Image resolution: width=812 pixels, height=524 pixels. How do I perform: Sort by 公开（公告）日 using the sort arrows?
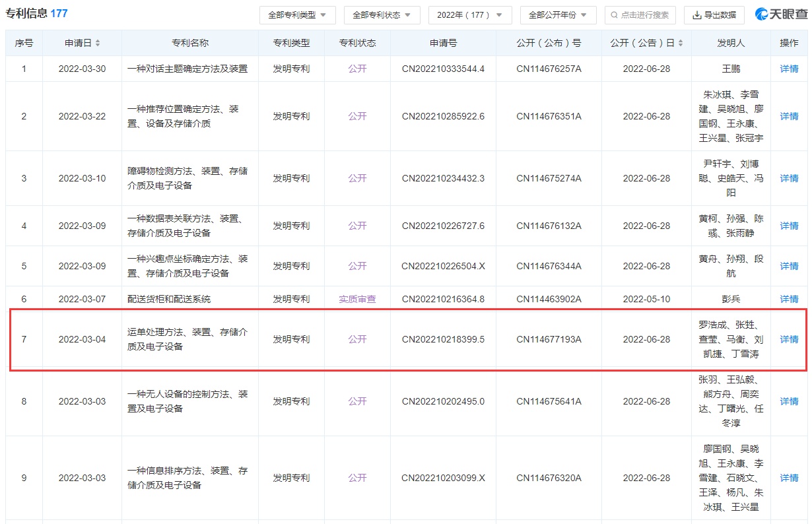pos(680,43)
